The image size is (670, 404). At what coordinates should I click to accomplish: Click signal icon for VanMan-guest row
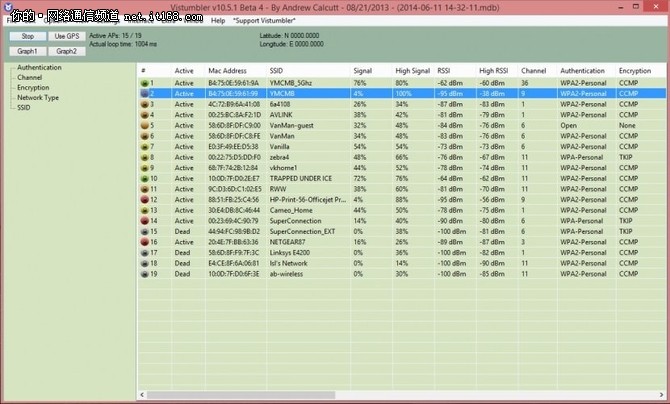click(x=144, y=125)
